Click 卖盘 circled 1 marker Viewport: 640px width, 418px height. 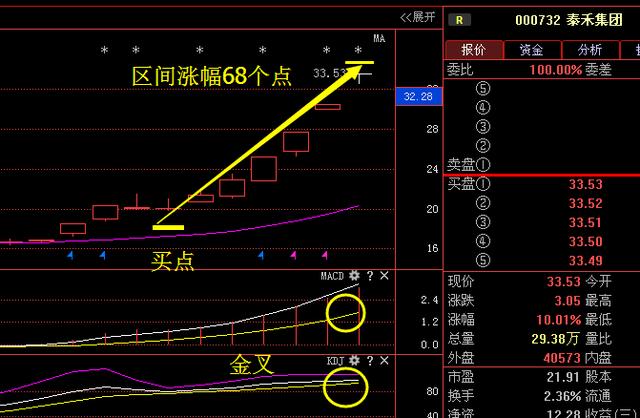tap(483, 165)
